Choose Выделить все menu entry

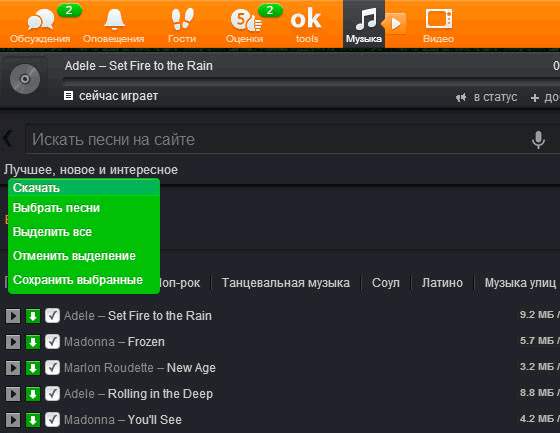coord(52,232)
